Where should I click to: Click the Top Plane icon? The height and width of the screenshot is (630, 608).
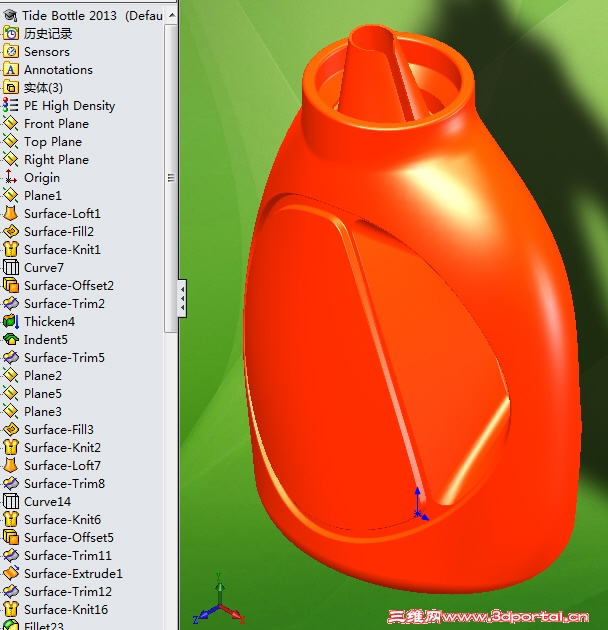10,142
